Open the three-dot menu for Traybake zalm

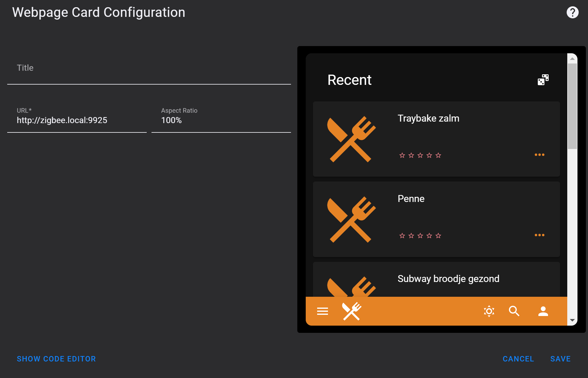pos(539,155)
